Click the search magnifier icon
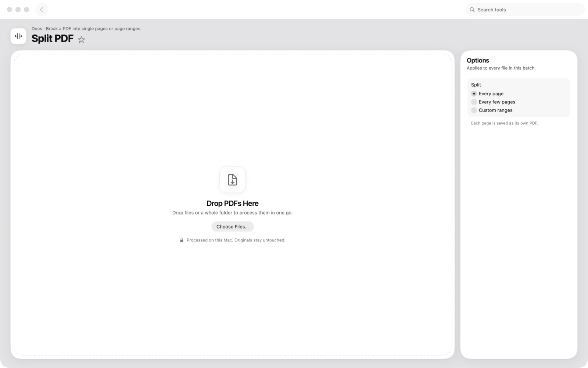Screen dimensions: 588x368 coord(472,10)
